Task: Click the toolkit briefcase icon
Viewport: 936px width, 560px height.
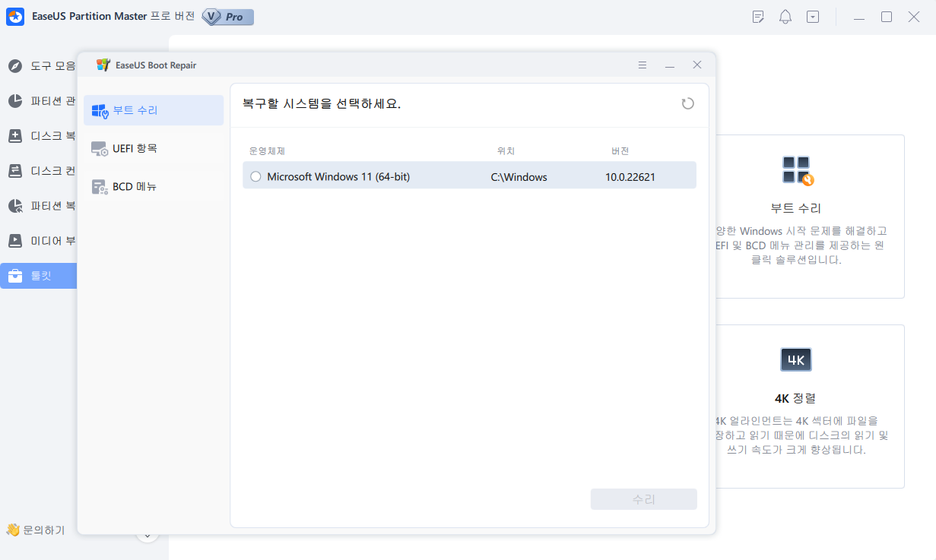Action: click(x=15, y=276)
